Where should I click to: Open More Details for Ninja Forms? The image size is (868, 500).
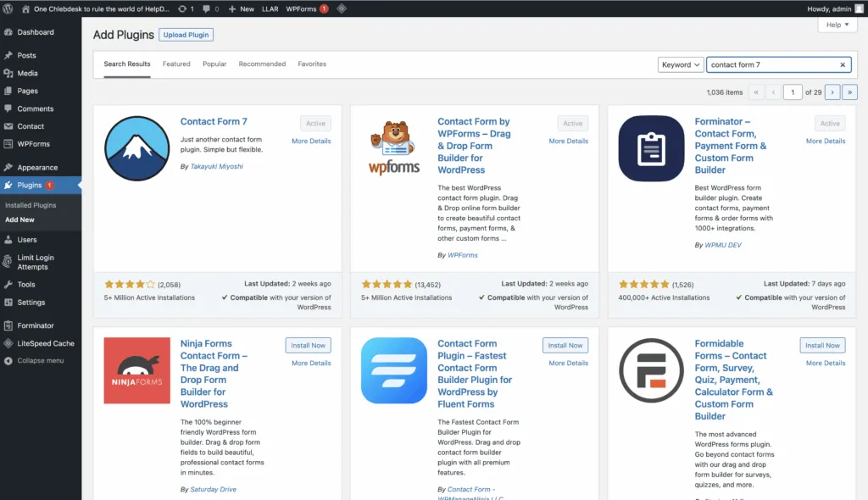[x=311, y=364]
